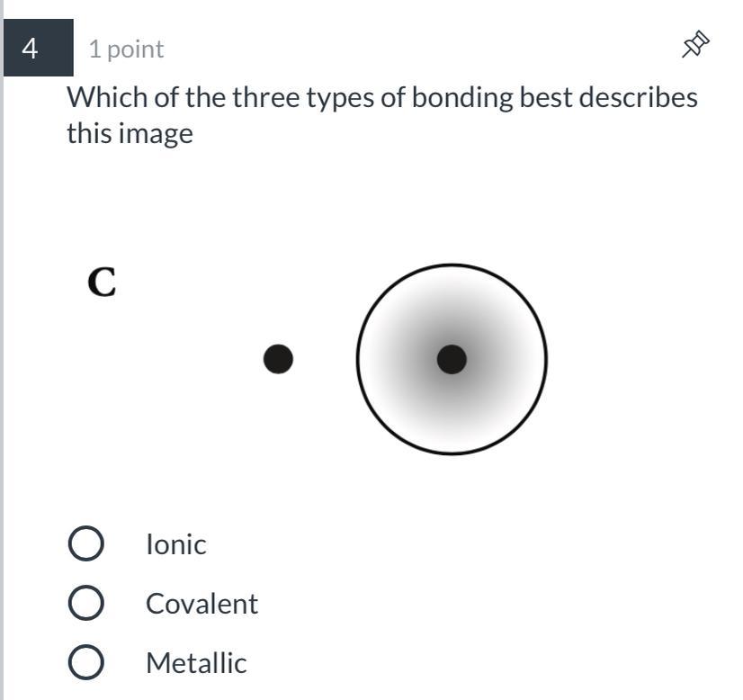Click the word 'describes' in the question
Viewport: 743px width, 700px height.
pos(639,97)
